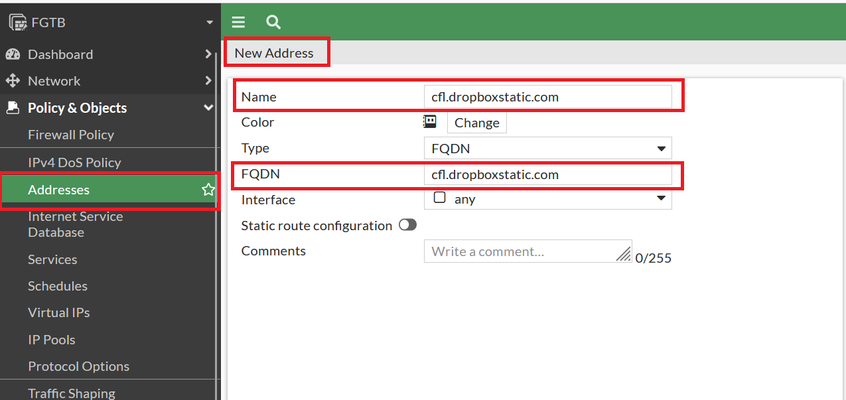Open the Interface dropdown arrow
This screenshot has width=846, height=400.
[661, 198]
